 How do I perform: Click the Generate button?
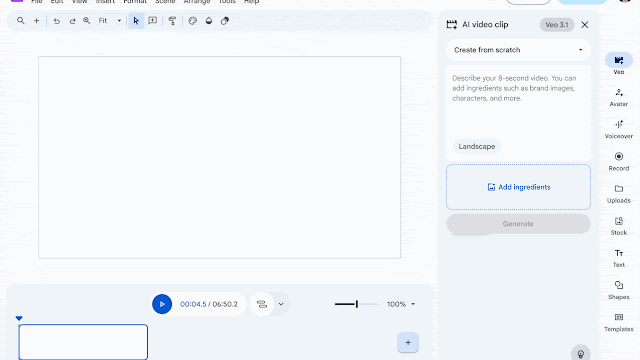pos(518,224)
